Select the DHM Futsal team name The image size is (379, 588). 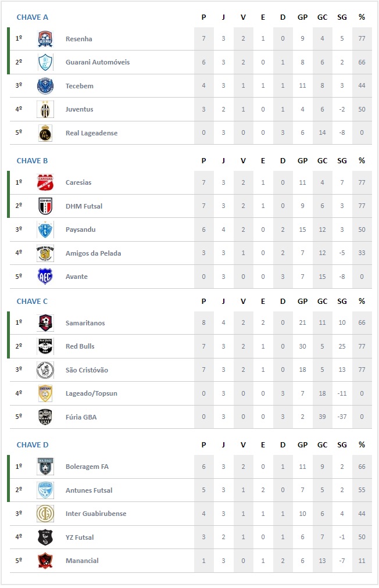84,206
